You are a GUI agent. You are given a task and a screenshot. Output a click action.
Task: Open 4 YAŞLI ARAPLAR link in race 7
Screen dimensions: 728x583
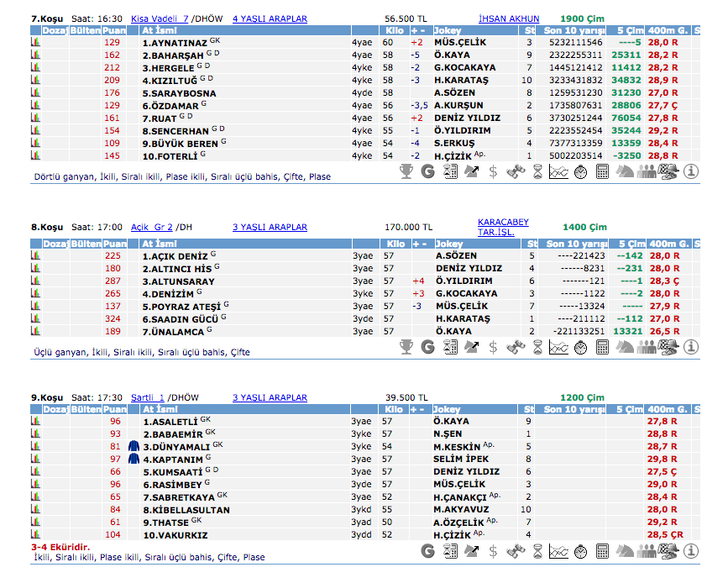pos(270,18)
